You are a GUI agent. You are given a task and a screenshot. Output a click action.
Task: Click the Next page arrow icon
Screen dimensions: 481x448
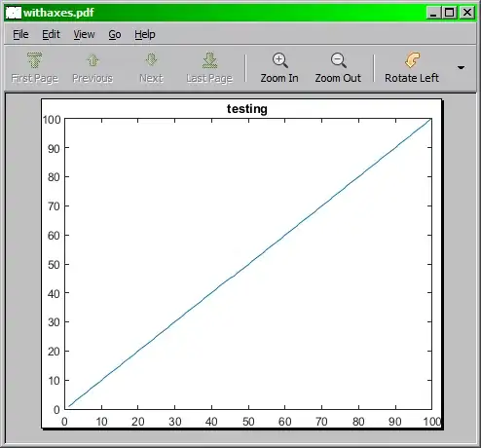pyautogui.click(x=151, y=60)
